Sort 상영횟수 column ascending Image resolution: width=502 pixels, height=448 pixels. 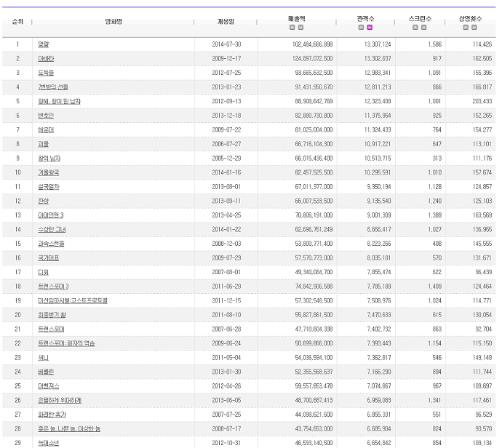click(466, 28)
